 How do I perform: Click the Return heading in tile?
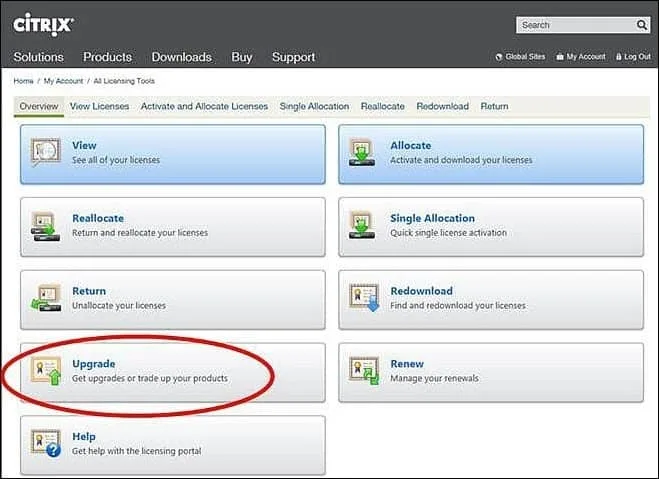[x=89, y=291]
